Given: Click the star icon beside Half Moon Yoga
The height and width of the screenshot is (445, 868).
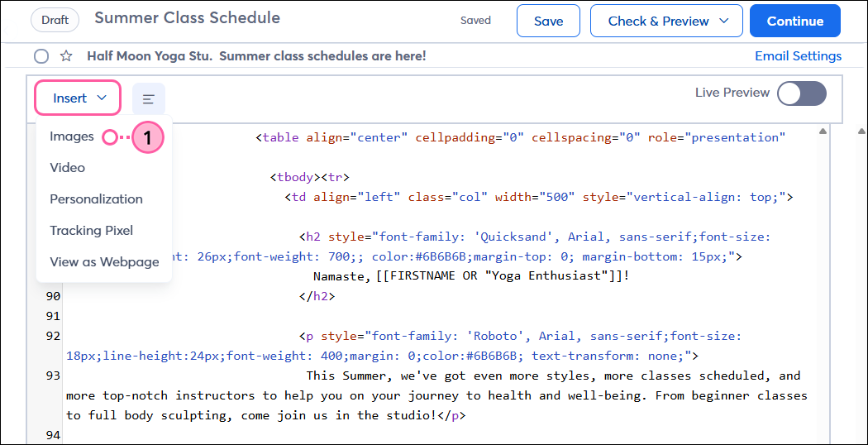Looking at the screenshot, I should tap(66, 56).
